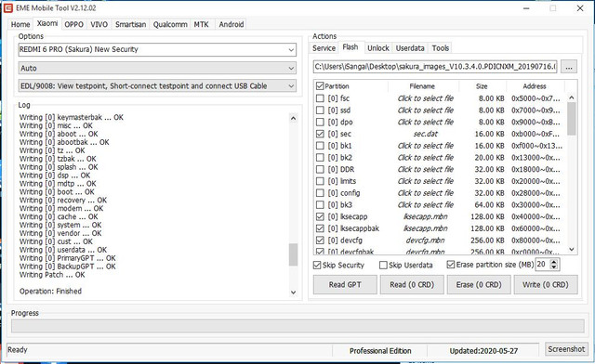Image resolution: width=595 pixels, height=364 pixels.
Task: Click the log scroll-down arrow
Action: tap(293, 292)
